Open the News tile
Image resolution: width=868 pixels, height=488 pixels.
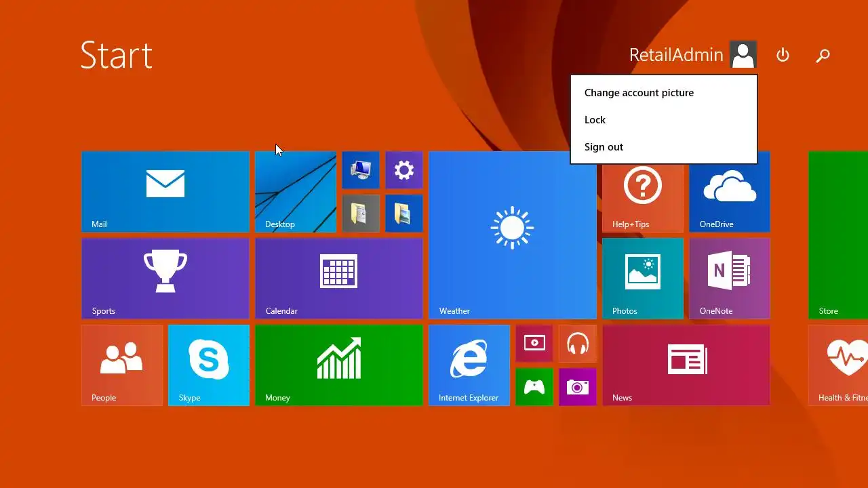tap(686, 365)
